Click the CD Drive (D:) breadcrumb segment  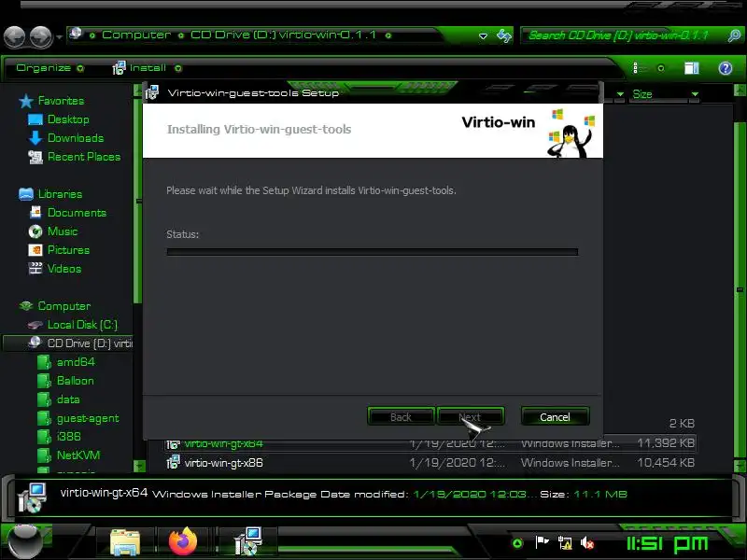(x=283, y=35)
